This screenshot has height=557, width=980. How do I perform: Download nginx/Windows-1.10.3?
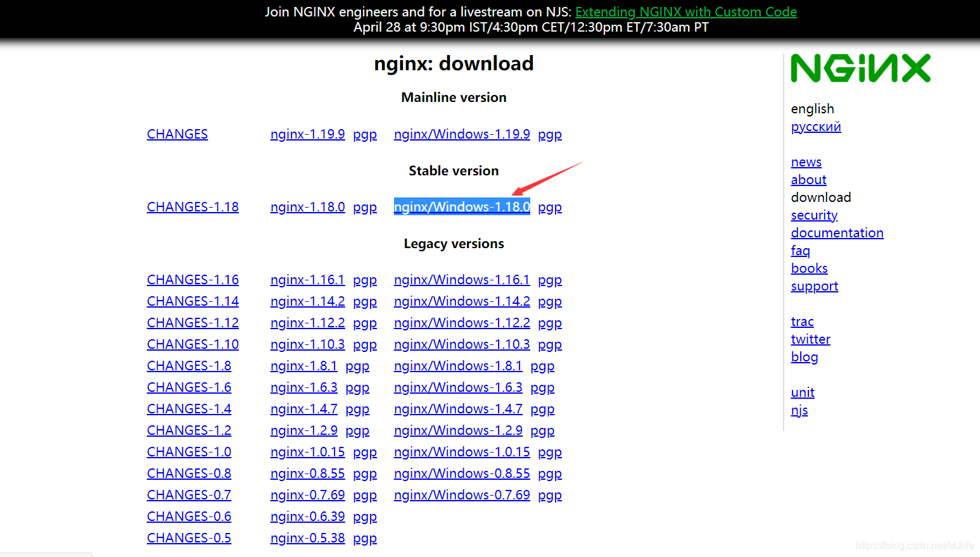point(462,344)
